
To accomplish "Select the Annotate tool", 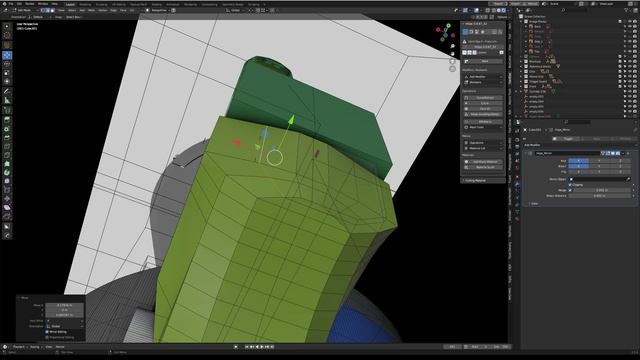I will click(7, 91).
